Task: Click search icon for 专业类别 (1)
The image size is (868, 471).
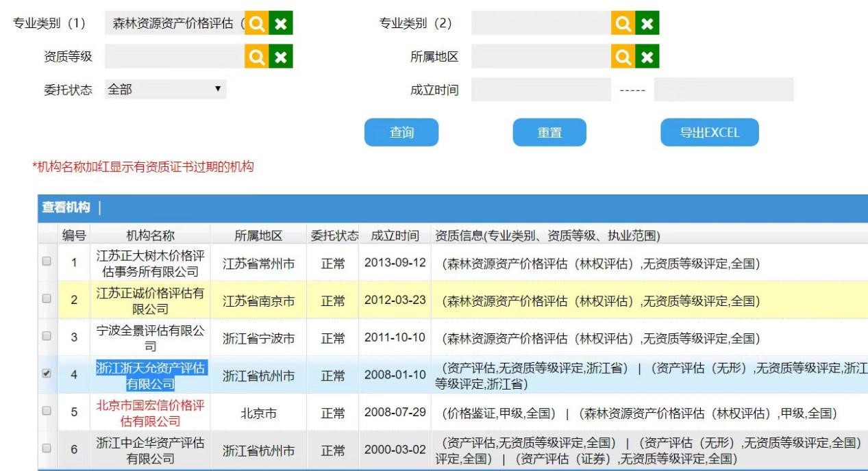Action: coord(256,24)
